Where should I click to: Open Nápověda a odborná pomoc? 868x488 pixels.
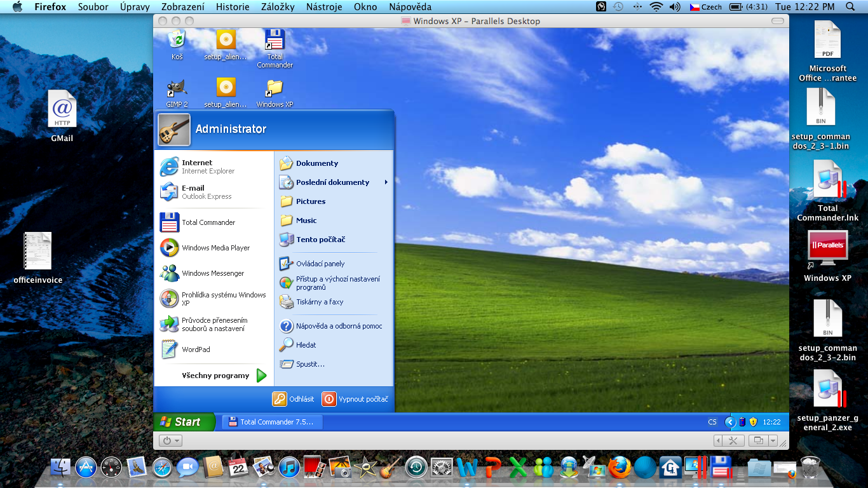coord(334,326)
